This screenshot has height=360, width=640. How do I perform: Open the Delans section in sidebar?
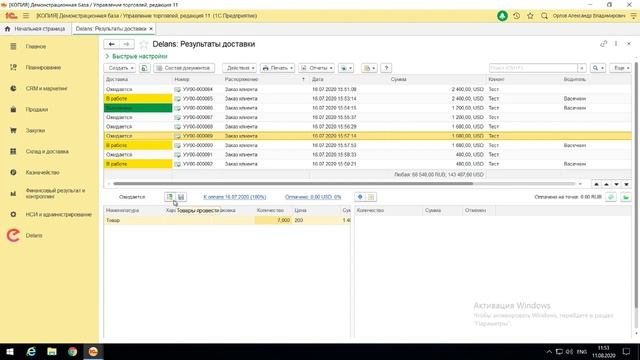(34, 236)
